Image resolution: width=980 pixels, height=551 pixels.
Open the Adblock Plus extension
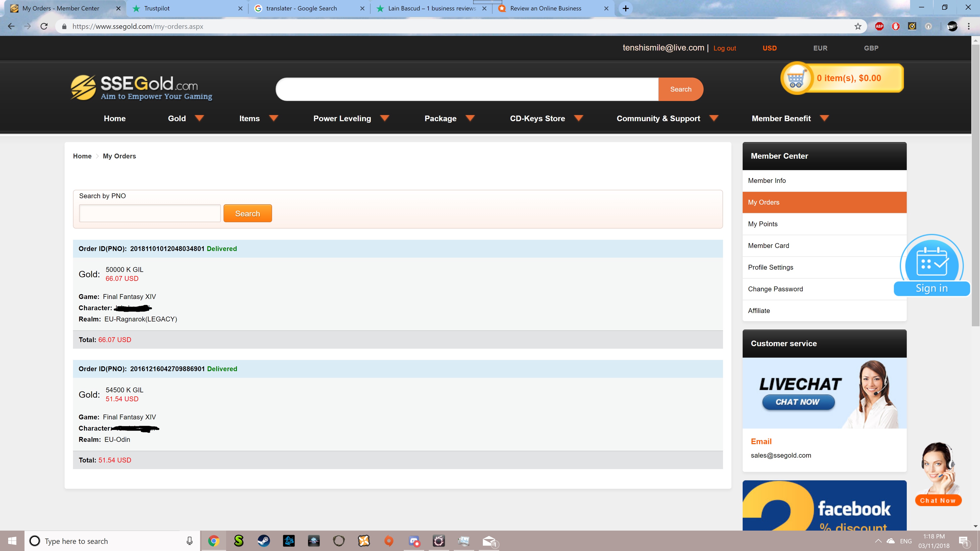pos(879,26)
